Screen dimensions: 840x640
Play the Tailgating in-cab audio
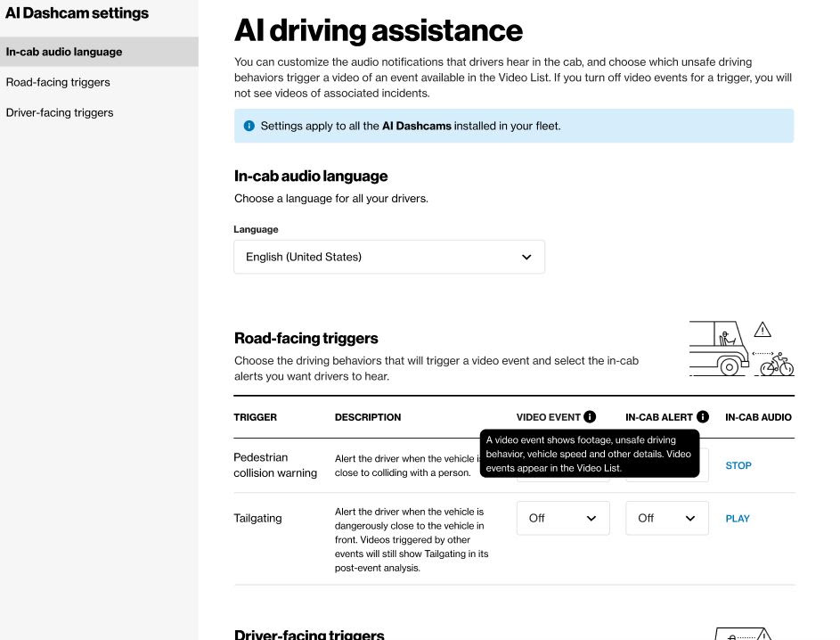tap(738, 519)
